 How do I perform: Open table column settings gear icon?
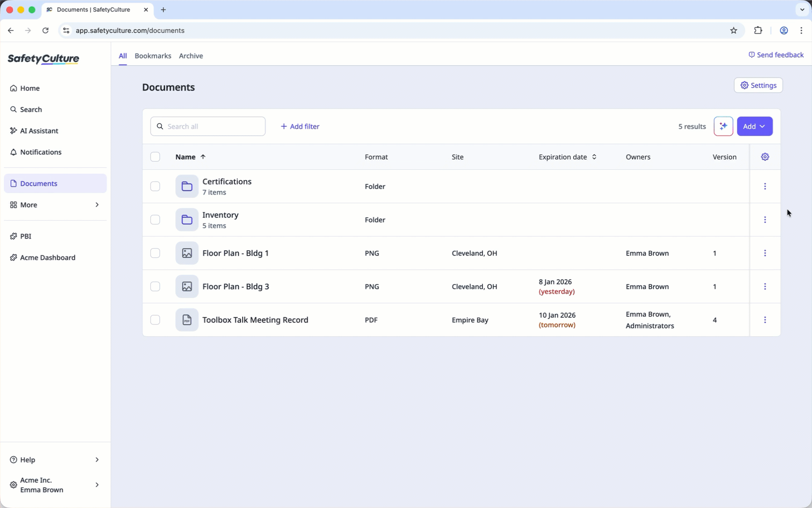click(x=765, y=157)
